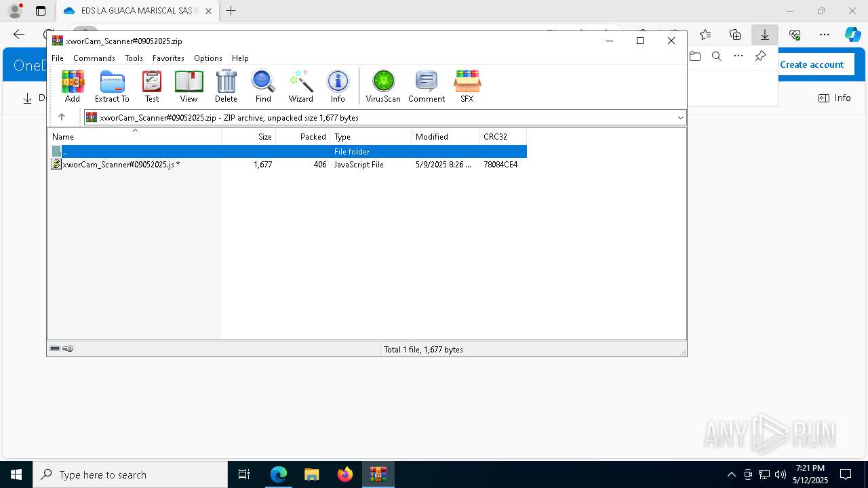The width and height of the screenshot is (868, 488).
Task: Click the SFX toolbar icon
Action: [467, 86]
